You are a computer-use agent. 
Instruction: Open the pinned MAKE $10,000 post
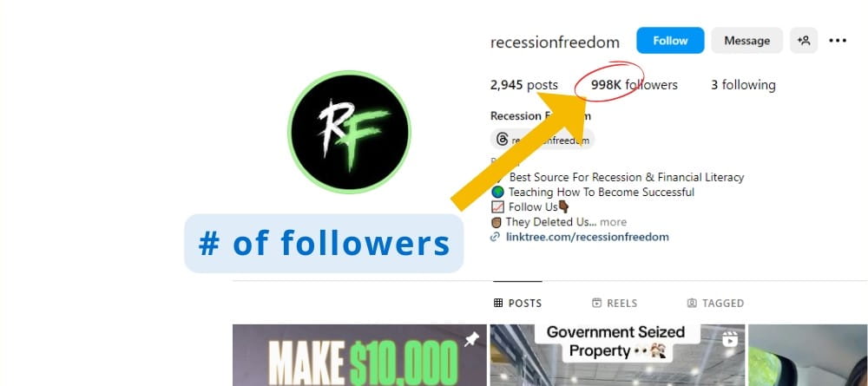(359, 355)
